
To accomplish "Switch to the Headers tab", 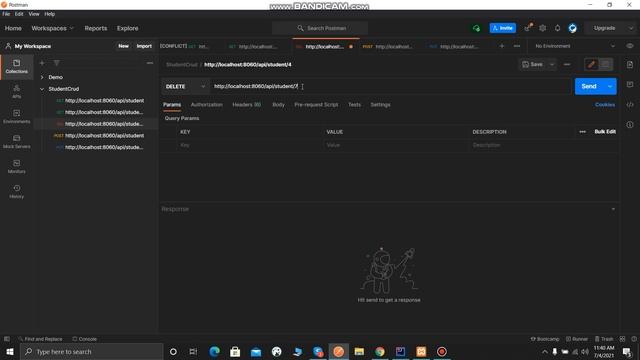I will [247, 104].
